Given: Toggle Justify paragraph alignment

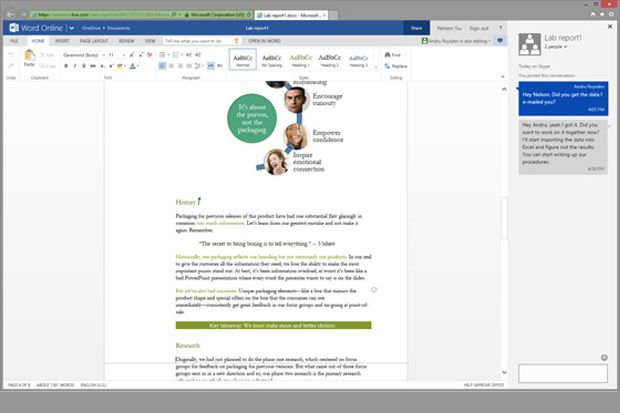Looking at the screenshot, I should 189,66.
